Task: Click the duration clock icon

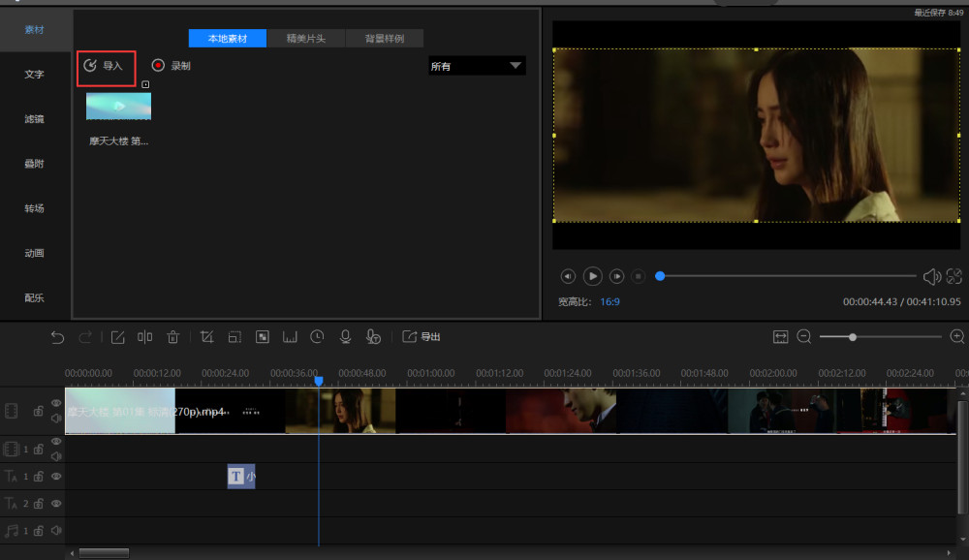Action: tap(317, 337)
